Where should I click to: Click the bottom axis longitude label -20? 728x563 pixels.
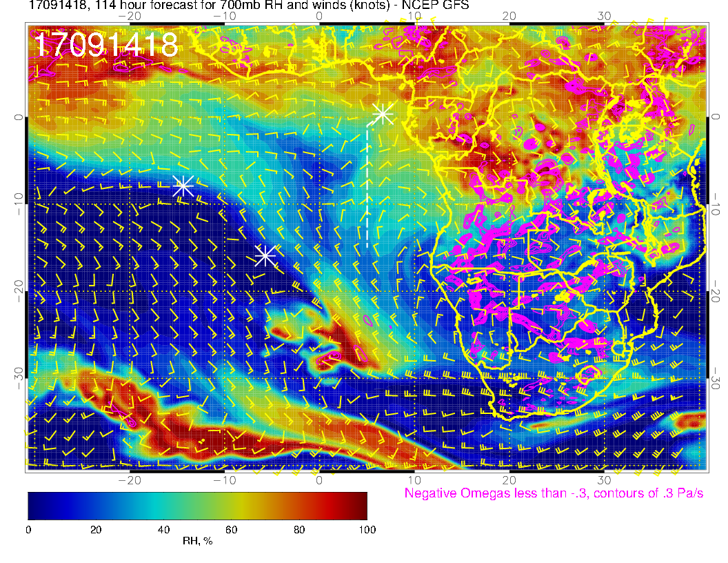(x=129, y=480)
